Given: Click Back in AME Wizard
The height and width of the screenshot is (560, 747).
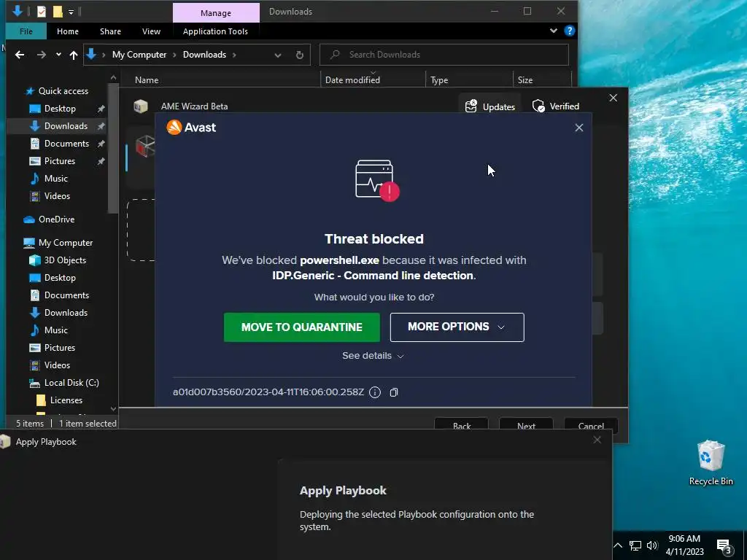Looking at the screenshot, I should coord(461,426).
